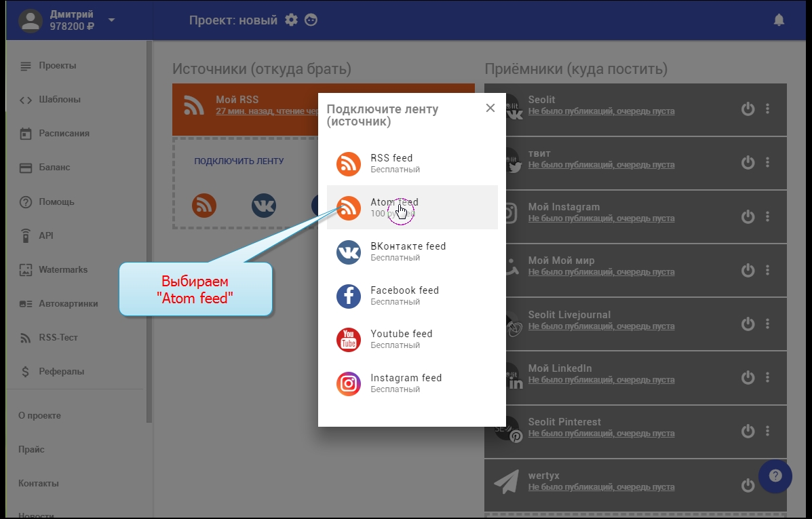The image size is (812, 519).
Task: Select Youtube feed in the dialog
Action: click(401, 339)
